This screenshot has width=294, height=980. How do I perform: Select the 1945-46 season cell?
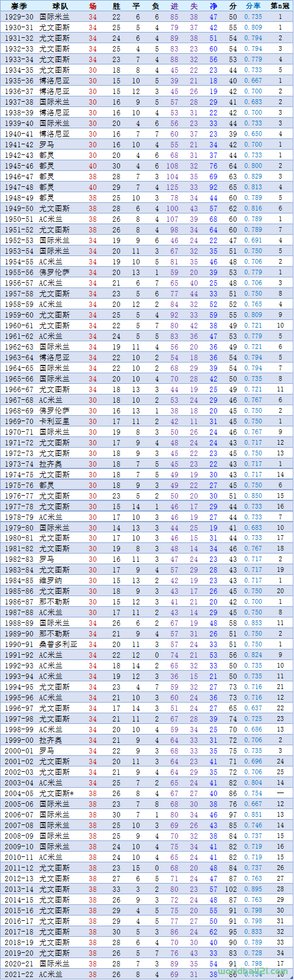click(x=19, y=166)
